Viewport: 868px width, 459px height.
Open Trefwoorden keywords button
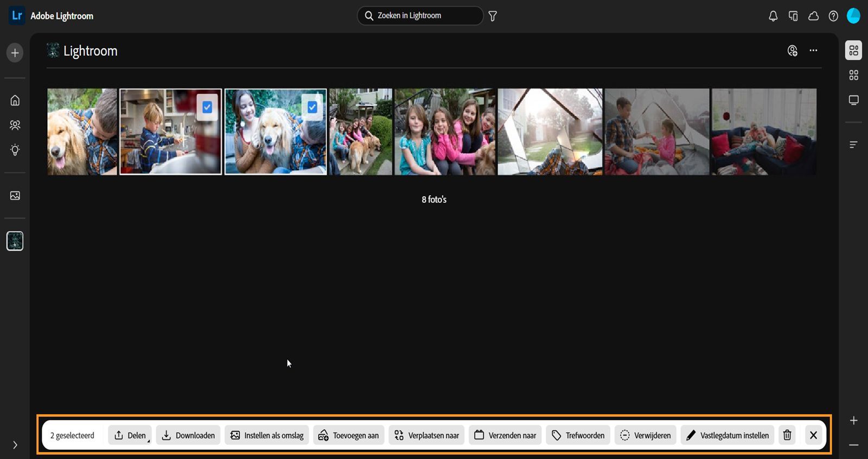click(x=578, y=435)
